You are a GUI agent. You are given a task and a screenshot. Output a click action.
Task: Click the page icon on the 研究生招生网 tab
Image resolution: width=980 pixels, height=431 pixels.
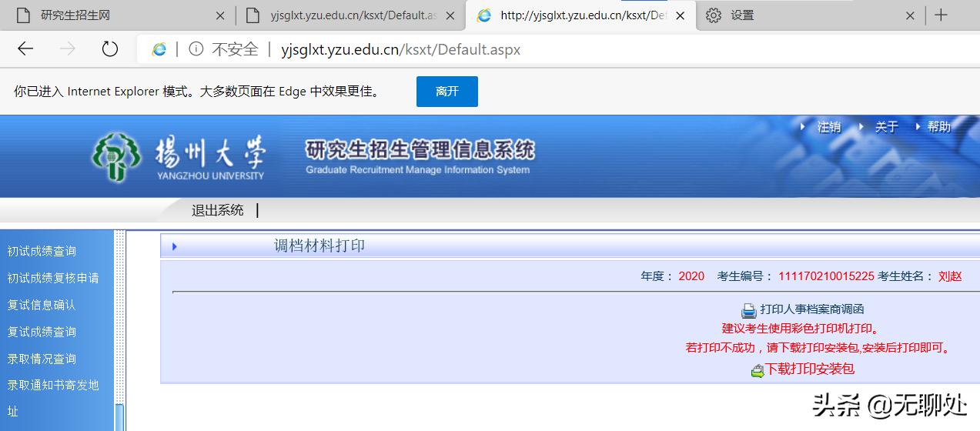coord(23,15)
